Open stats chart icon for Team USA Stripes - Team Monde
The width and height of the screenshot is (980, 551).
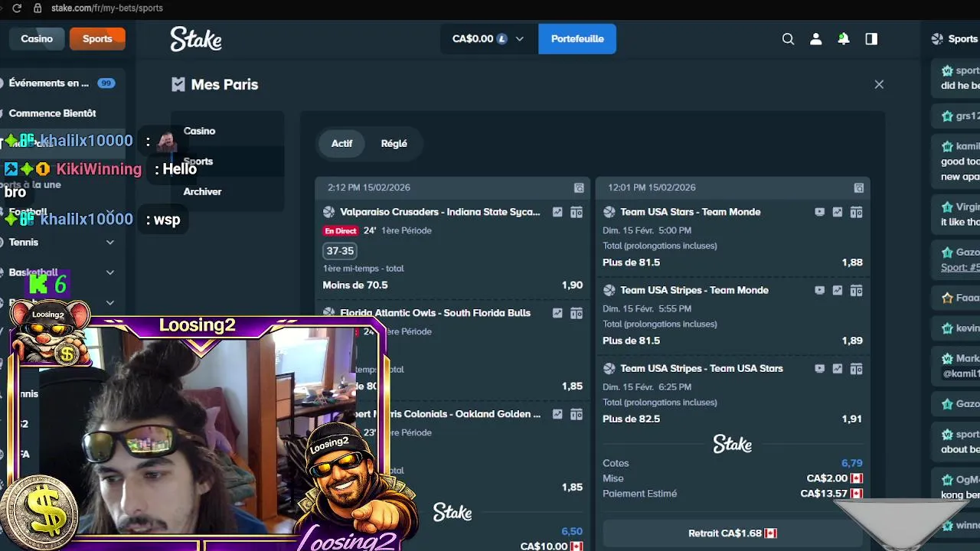(838, 290)
